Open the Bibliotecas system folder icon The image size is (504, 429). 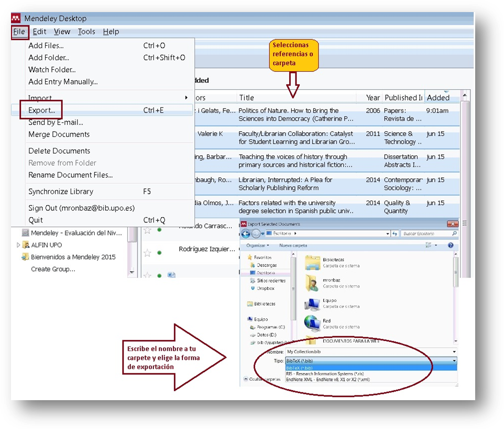pos(312,262)
